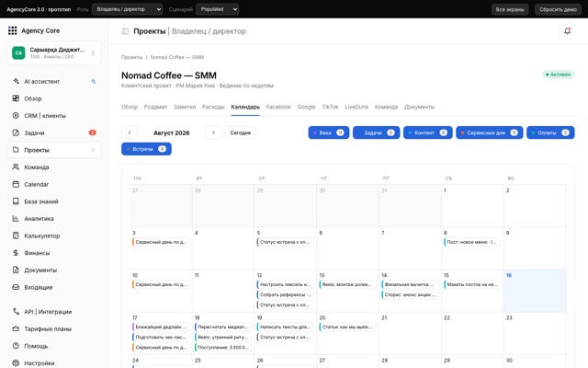The height and width of the screenshot is (368, 588).
Task: Open База знаний section
Action: click(x=53, y=201)
